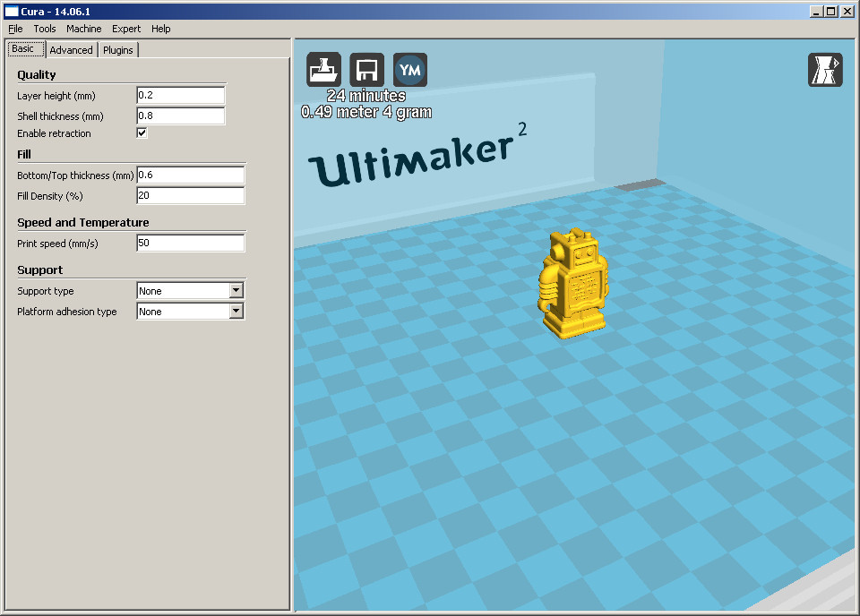Click the Cura window icon in title bar
The width and height of the screenshot is (860, 616).
pyautogui.click(x=12, y=11)
